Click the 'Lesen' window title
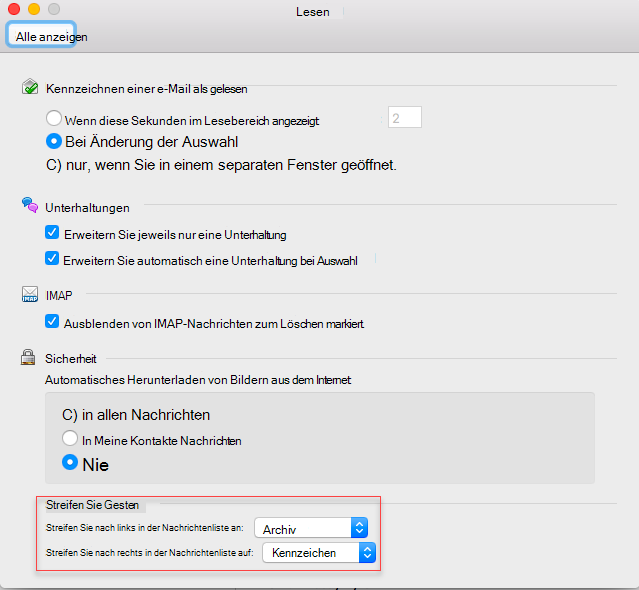The width and height of the screenshot is (639, 590). (x=313, y=10)
